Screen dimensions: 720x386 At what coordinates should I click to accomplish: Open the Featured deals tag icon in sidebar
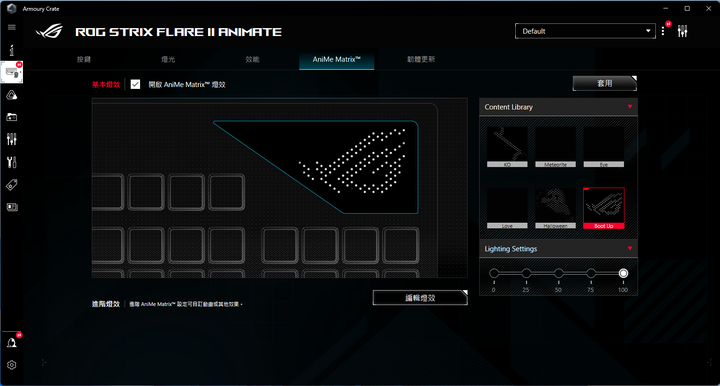[x=11, y=185]
